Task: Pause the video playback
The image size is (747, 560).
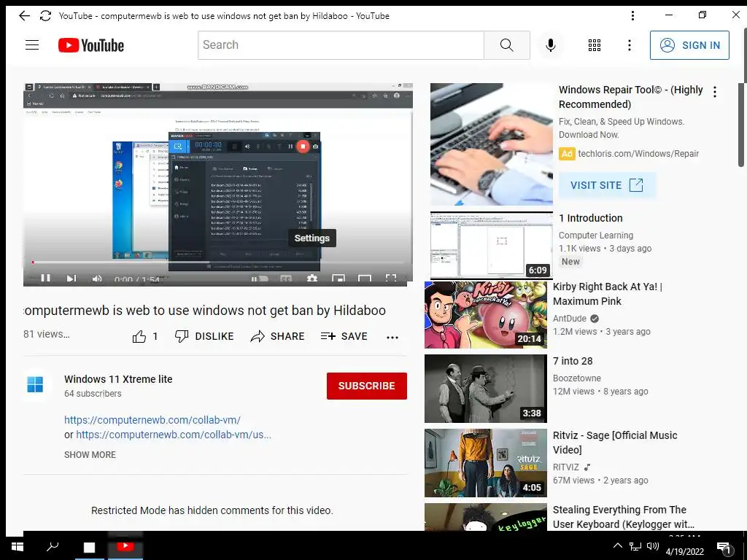Action: pyautogui.click(x=46, y=278)
